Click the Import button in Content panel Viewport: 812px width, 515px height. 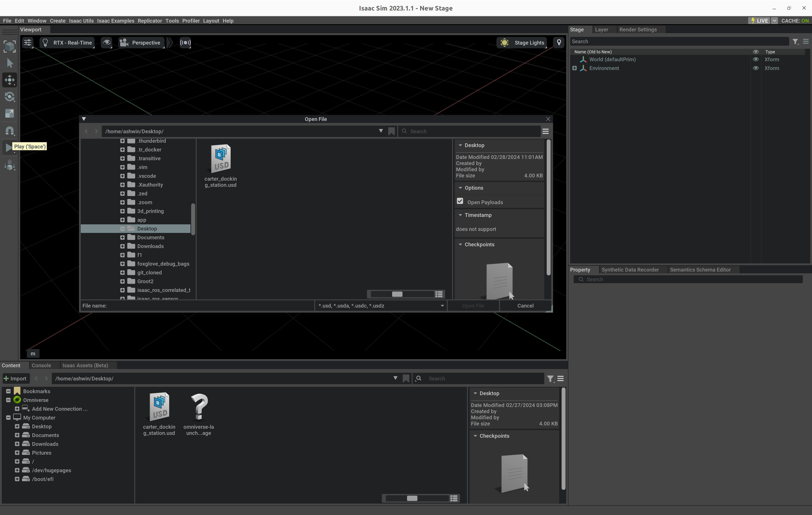pos(16,378)
